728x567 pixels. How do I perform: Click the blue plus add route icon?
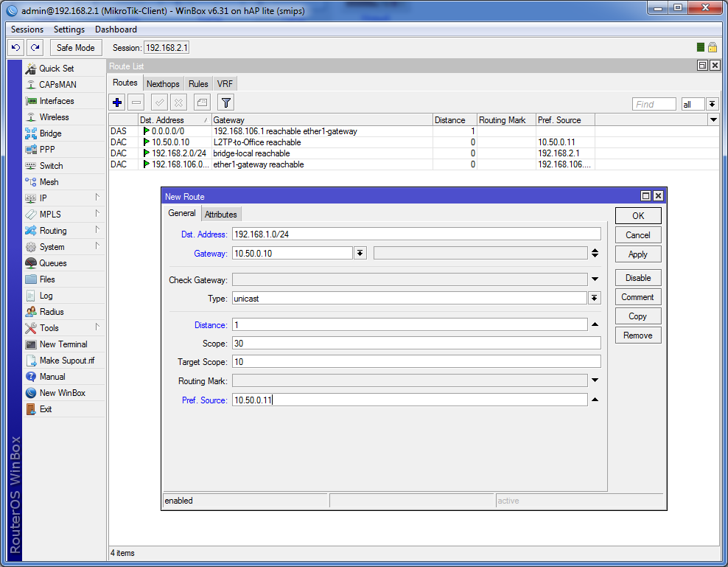click(x=117, y=103)
